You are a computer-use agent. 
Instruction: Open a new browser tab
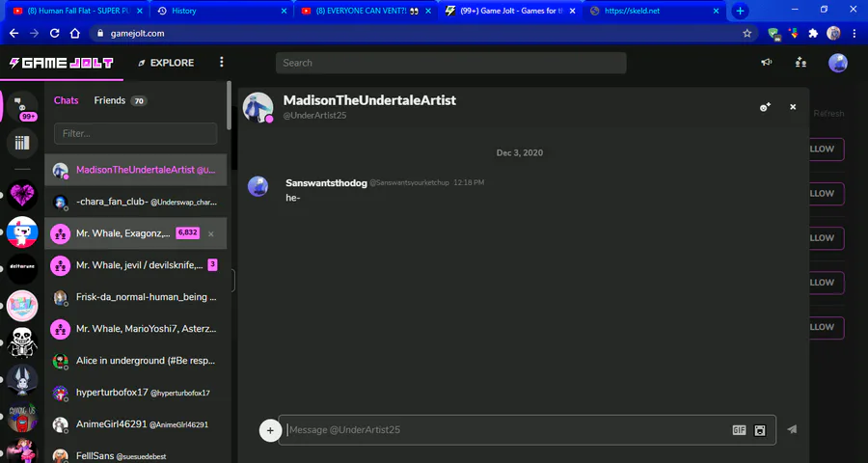point(740,11)
